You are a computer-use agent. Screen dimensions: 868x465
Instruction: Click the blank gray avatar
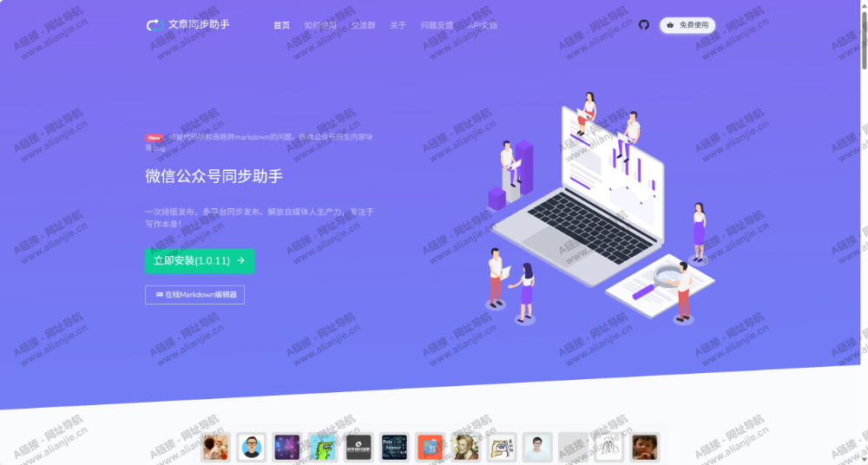573,448
